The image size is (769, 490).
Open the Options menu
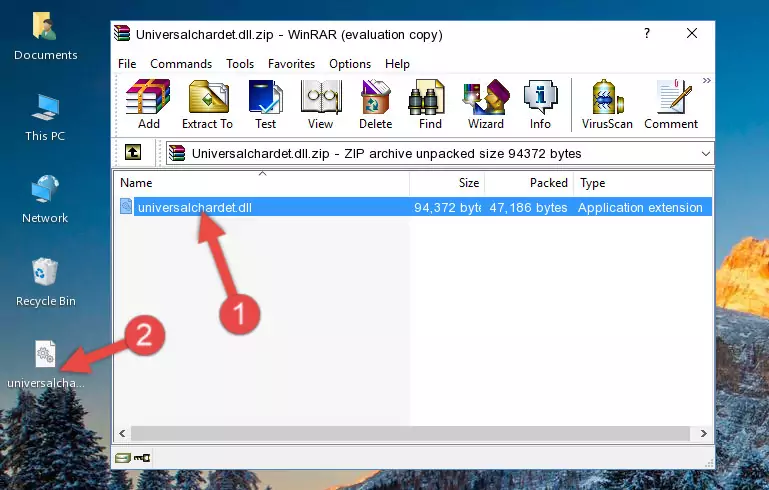(350, 64)
